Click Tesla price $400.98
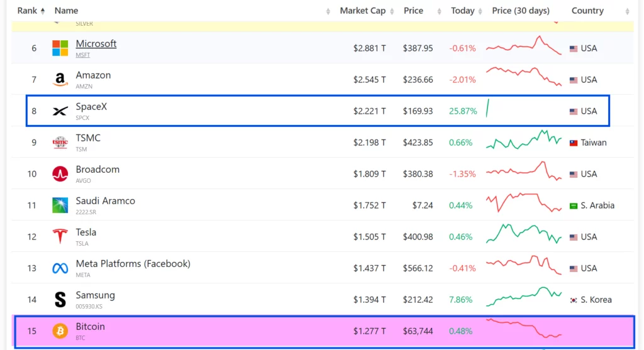Image resolution: width=644 pixels, height=350 pixels. [x=418, y=237]
